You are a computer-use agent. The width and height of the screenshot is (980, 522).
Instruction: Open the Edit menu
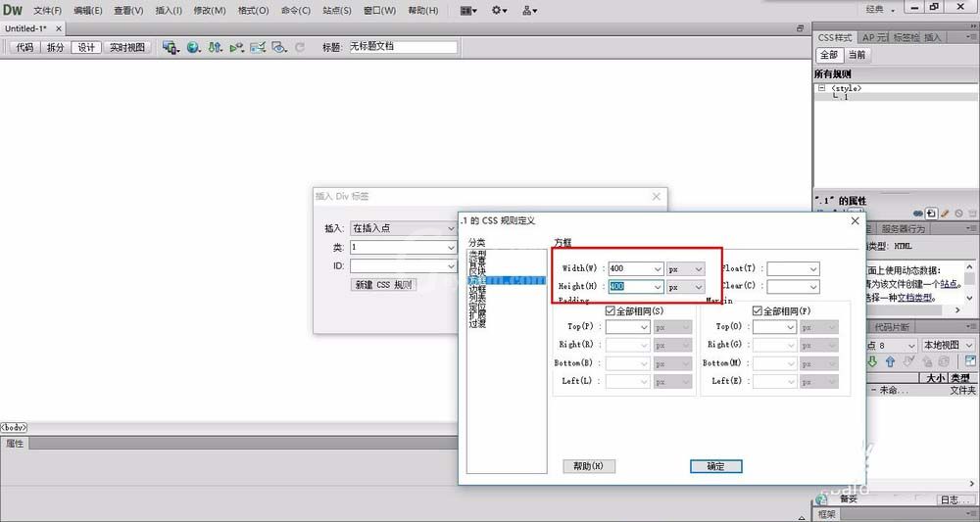pos(88,11)
